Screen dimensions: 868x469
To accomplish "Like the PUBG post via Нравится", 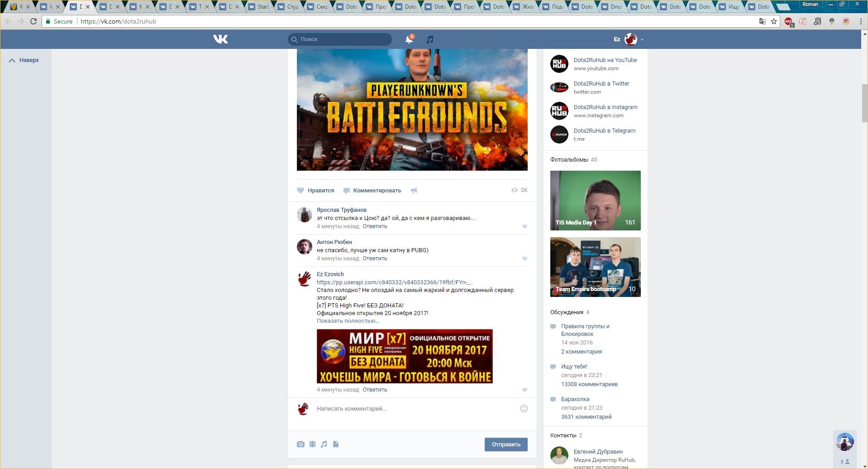I will pyautogui.click(x=315, y=191).
